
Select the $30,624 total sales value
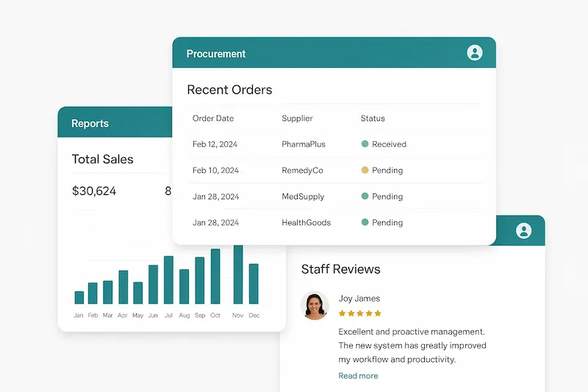point(94,191)
